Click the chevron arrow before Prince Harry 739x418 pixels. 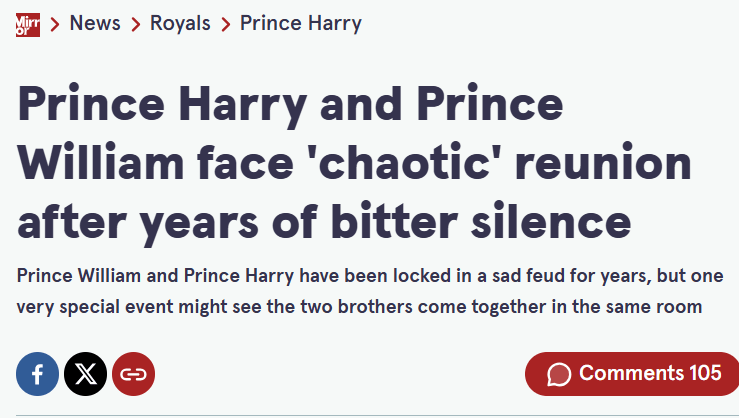point(226,24)
